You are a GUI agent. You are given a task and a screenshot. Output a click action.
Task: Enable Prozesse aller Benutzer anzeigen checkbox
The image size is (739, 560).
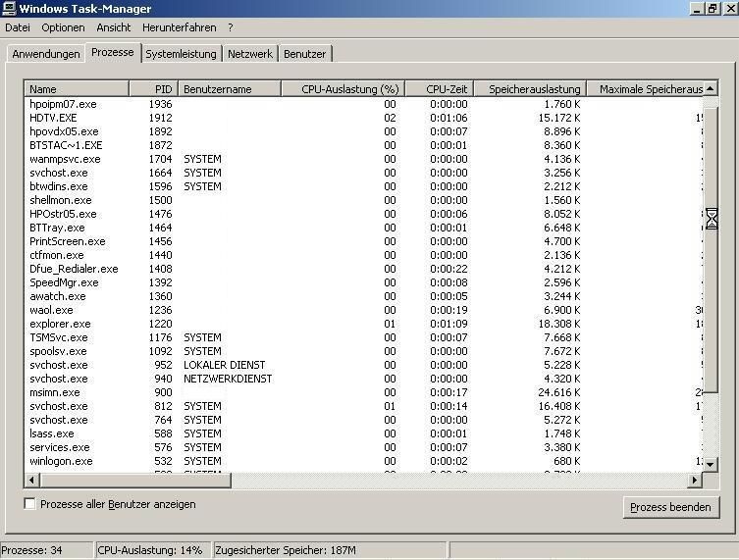[x=29, y=504]
